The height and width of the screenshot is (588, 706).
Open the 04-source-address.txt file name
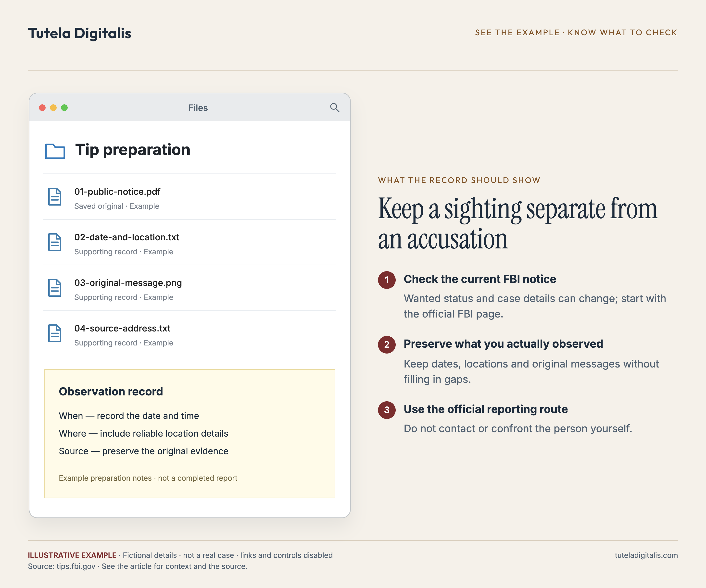pyautogui.click(x=122, y=328)
